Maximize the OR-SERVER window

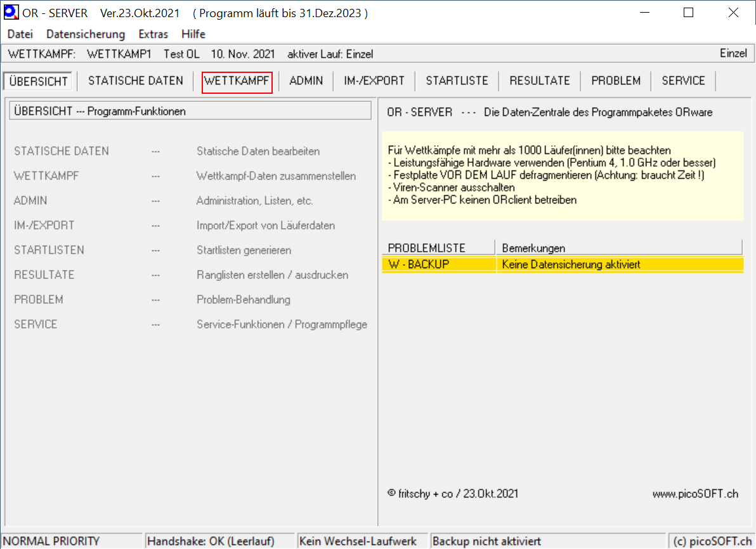[688, 13]
